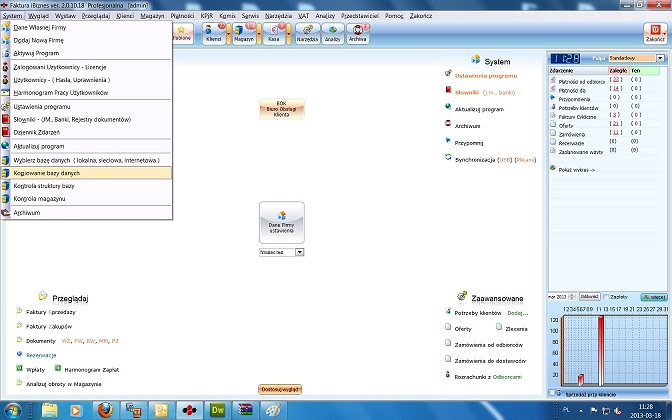Click the Przypomnij flag icon
The height and width of the screenshot is (420, 672).
pos(448,140)
